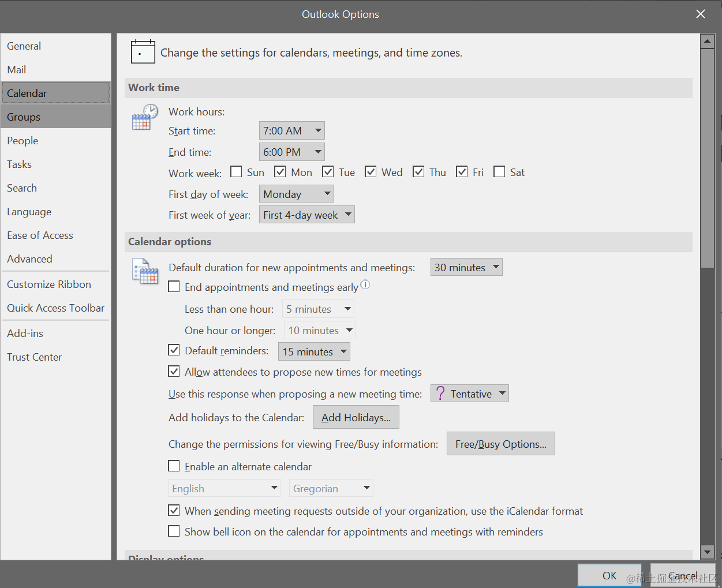The width and height of the screenshot is (722, 588).
Task: Click the info icon next to End appointments early
Action: (365, 284)
